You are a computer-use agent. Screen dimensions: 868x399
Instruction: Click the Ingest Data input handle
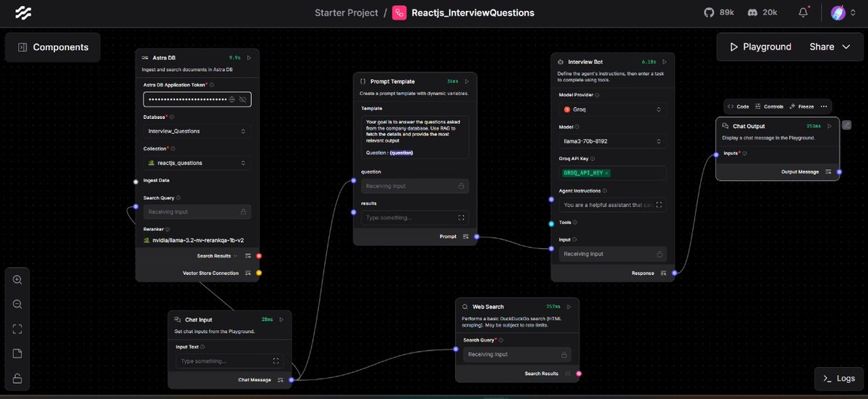coord(136,181)
